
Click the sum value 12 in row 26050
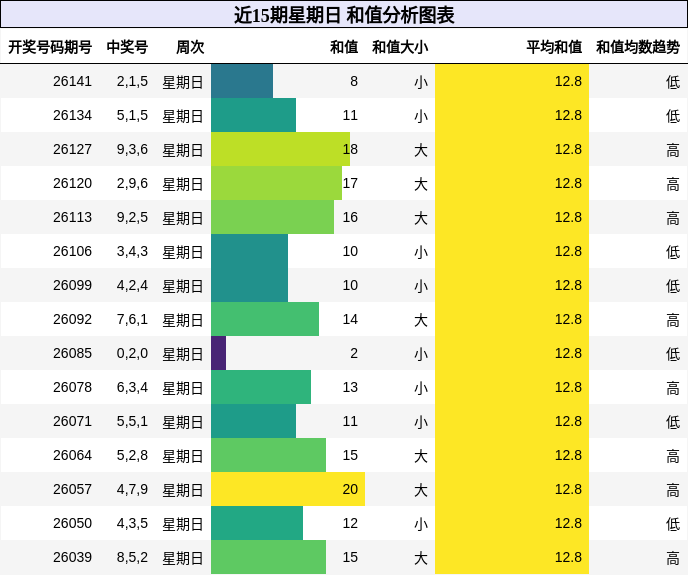point(350,523)
